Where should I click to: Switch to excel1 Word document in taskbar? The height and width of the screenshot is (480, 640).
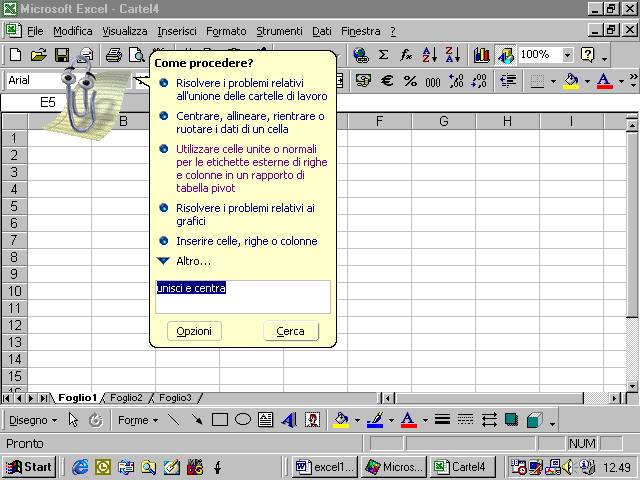click(x=325, y=467)
